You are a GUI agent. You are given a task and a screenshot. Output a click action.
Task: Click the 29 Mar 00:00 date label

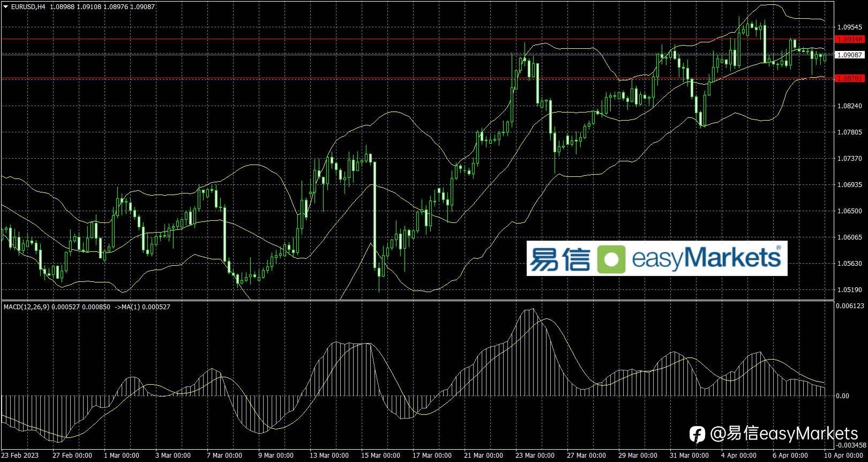[x=638, y=456]
